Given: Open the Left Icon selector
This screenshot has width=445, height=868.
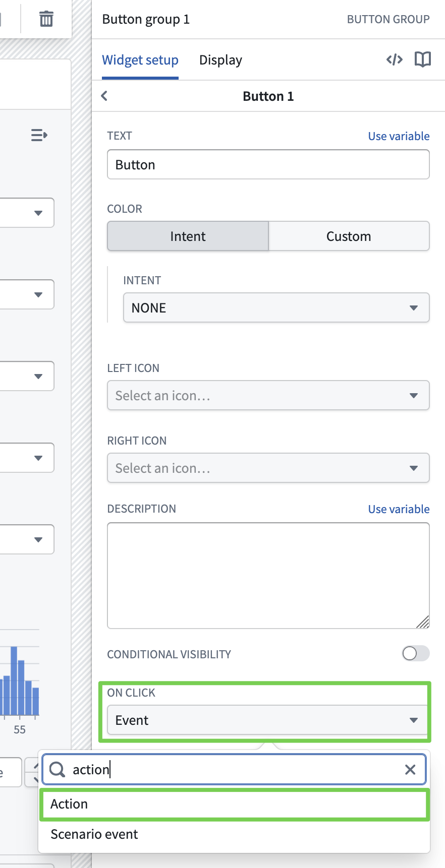Looking at the screenshot, I should (268, 395).
